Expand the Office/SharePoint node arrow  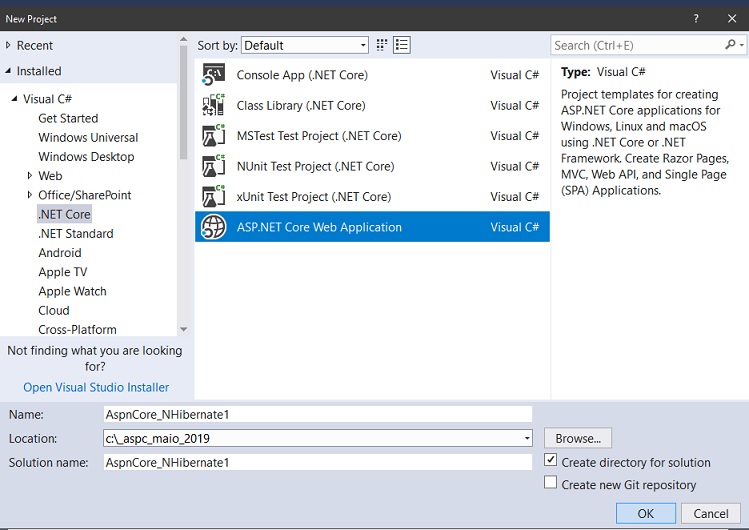point(30,195)
